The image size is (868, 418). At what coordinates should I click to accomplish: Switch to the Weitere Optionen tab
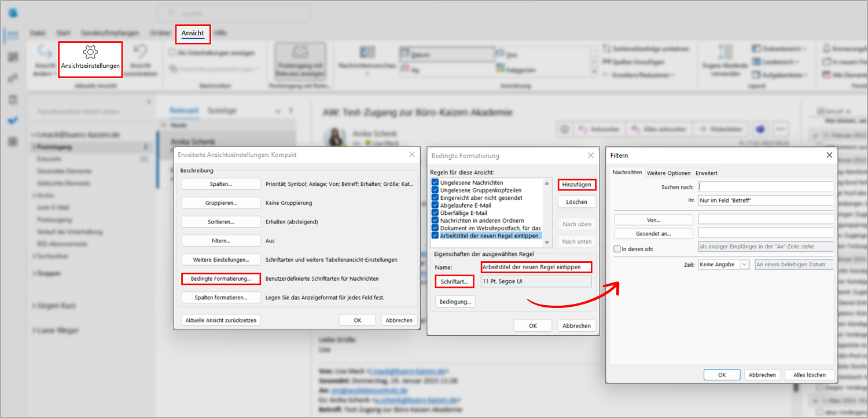tap(668, 173)
